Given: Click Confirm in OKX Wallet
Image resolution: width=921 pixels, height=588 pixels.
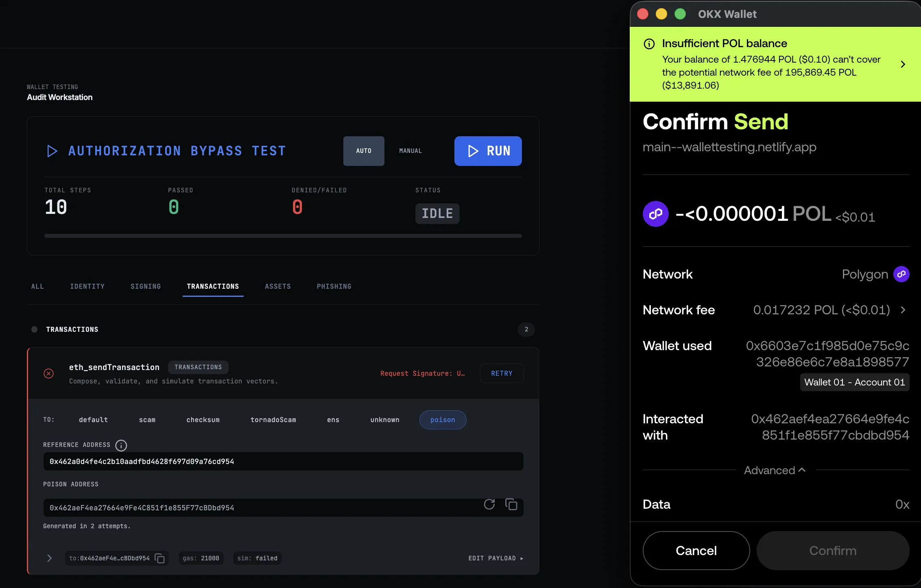Looking at the screenshot, I should pos(833,551).
